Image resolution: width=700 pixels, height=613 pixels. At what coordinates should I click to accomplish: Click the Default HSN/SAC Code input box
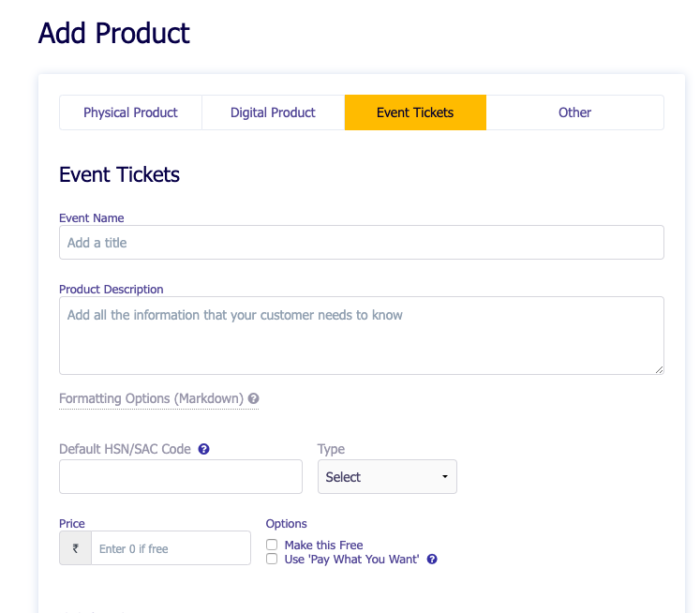180,477
